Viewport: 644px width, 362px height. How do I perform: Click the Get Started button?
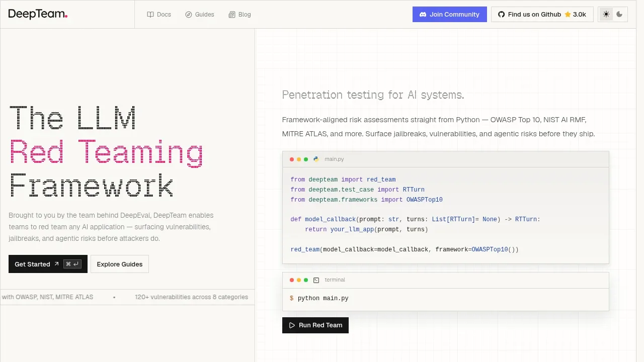click(x=48, y=264)
